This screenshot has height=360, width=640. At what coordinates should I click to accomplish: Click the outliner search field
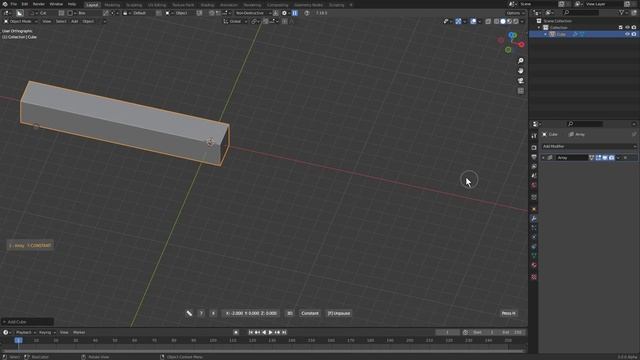click(580, 13)
